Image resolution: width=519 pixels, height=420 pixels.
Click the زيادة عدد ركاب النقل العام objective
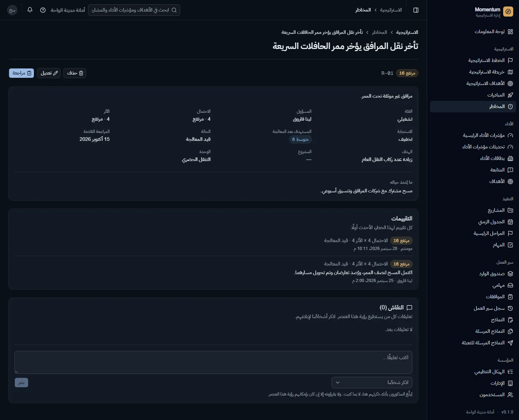tap(387, 160)
